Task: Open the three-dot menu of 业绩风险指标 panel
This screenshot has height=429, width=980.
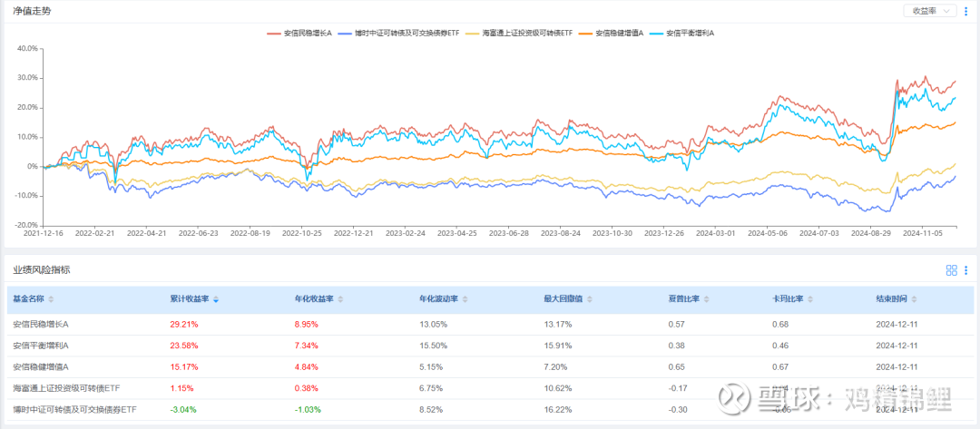Action: [966, 270]
